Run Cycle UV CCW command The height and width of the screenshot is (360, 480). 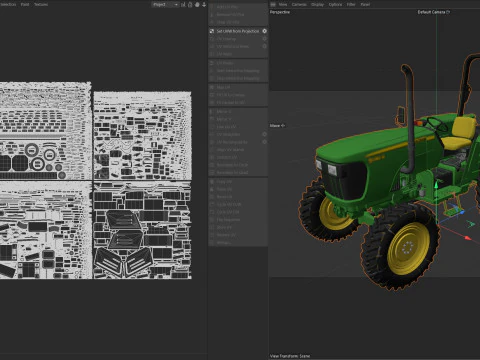238,204
